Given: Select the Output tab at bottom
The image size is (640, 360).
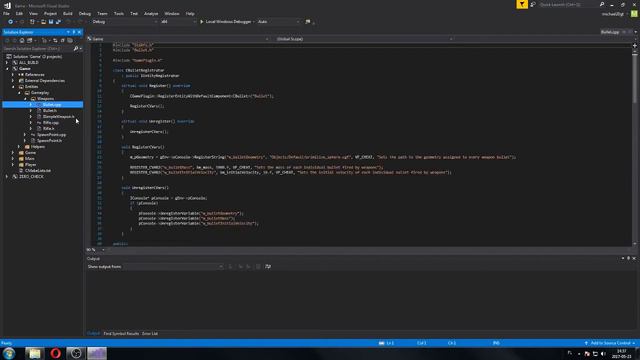Looking at the screenshot, I should click(x=93, y=333).
